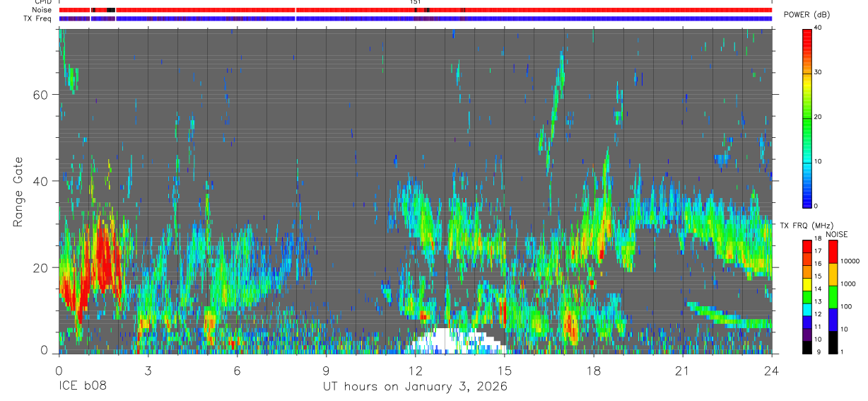Click the 9 hour tick label
Image resolution: width=868 pixels, height=401 pixels.
tap(326, 371)
